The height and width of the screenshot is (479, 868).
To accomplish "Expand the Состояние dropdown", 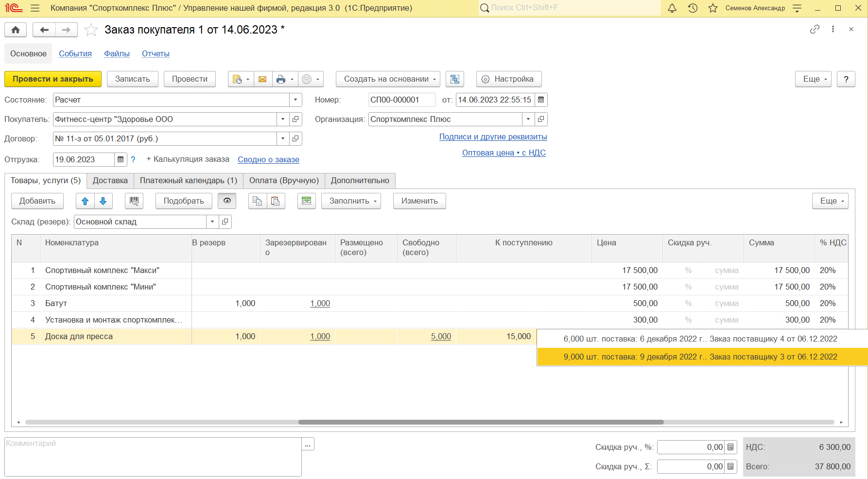I will pyautogui.click(x=295, y=100).
